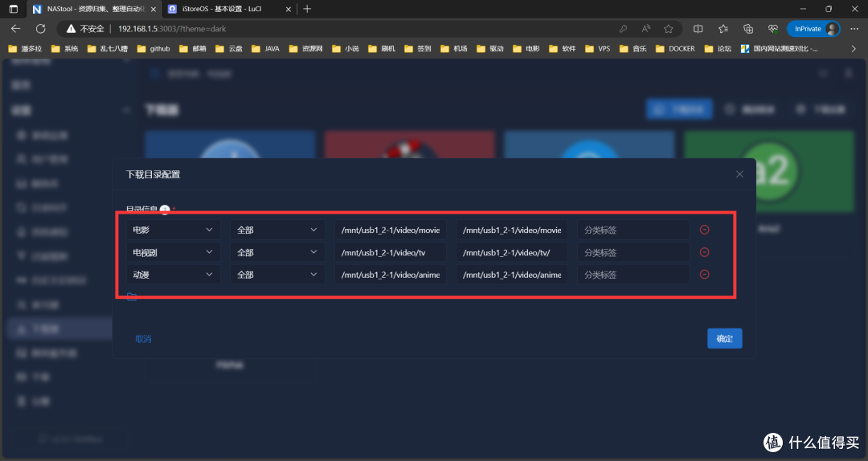Reload the page with the refresh icon
This screenshot has width=868, height=461.
(x=40, y=29)
